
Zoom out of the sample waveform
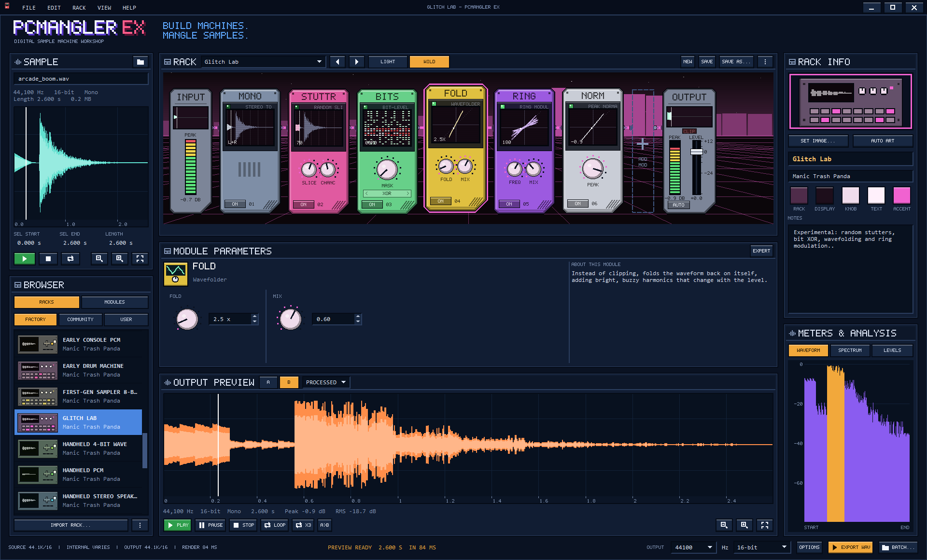(x=99, y=259)
